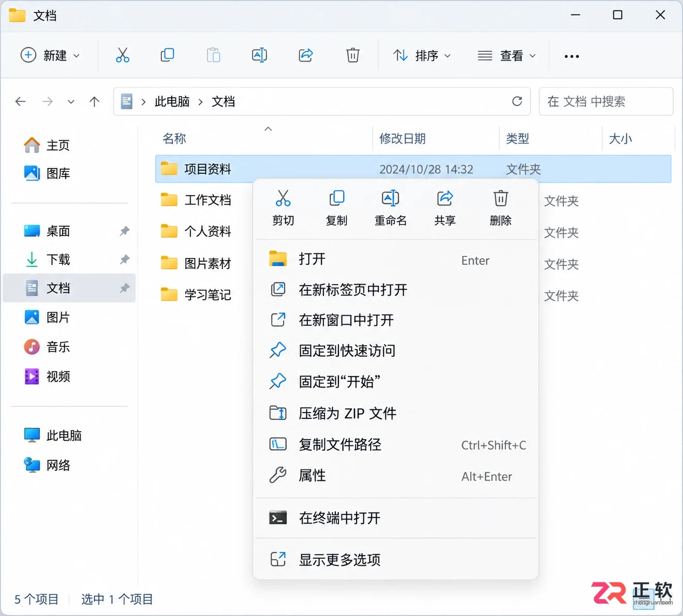Select 在新窗口中打开

(x=396, y=320)
